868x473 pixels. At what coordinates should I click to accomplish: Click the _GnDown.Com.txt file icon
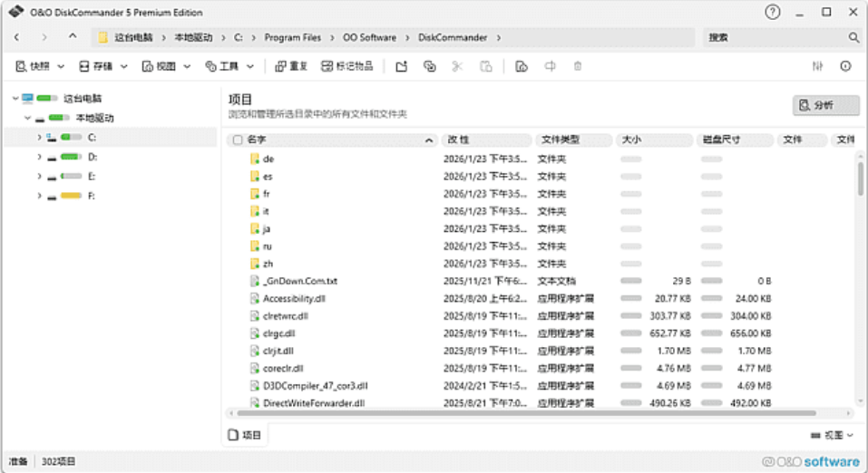255,281
